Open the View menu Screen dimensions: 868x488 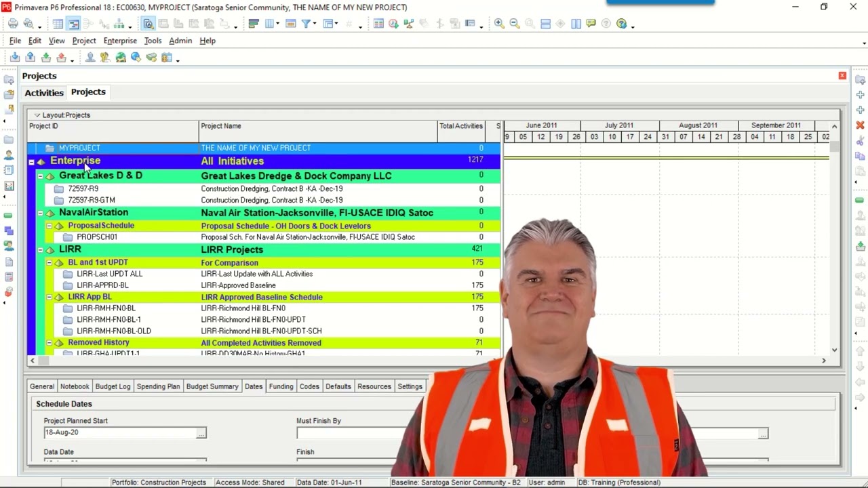(x=56, y=41)
